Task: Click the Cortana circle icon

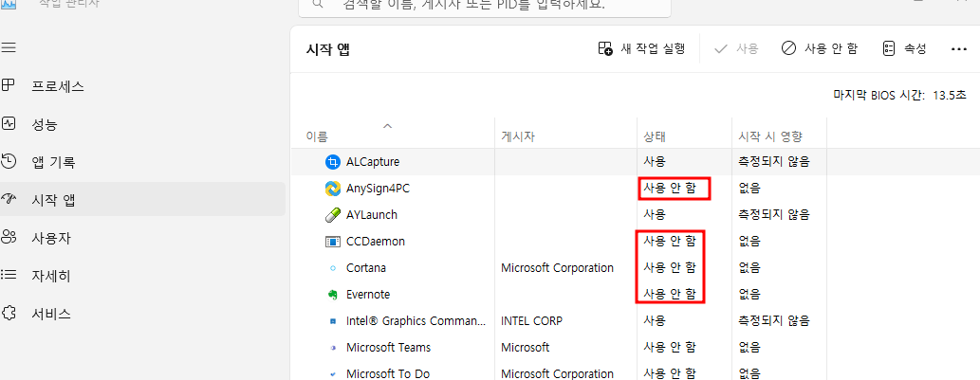Action: (332, 268)
